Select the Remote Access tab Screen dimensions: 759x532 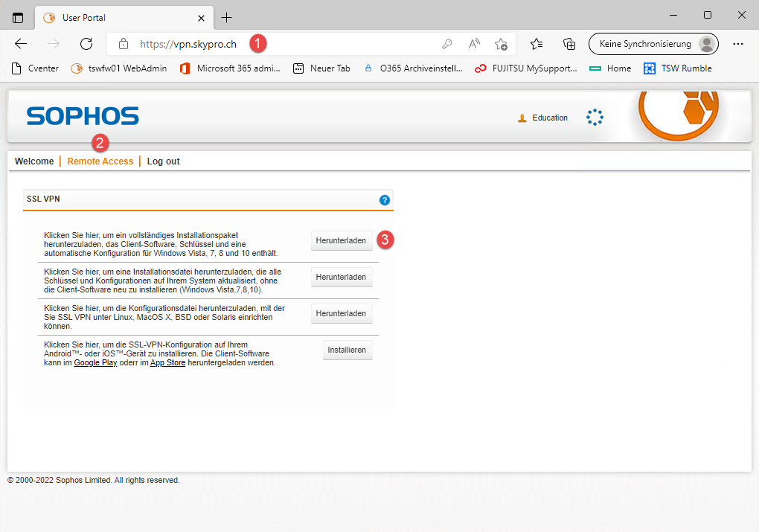pyautogui.click(x=100, y=161)
